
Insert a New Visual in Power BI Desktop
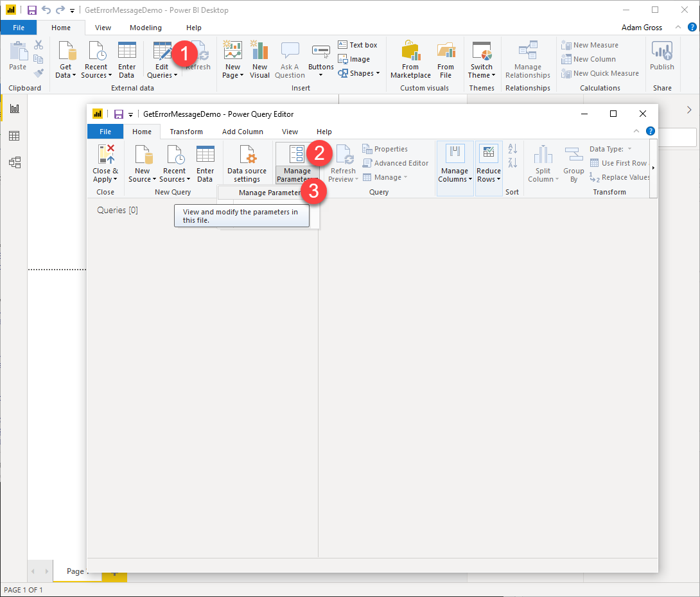259,60
